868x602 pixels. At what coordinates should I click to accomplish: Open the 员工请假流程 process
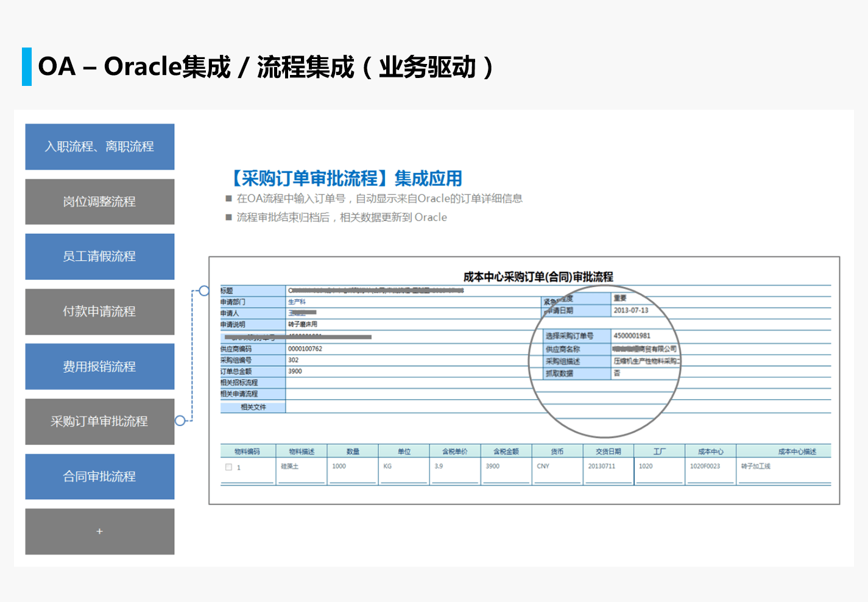tap(100, 257)
